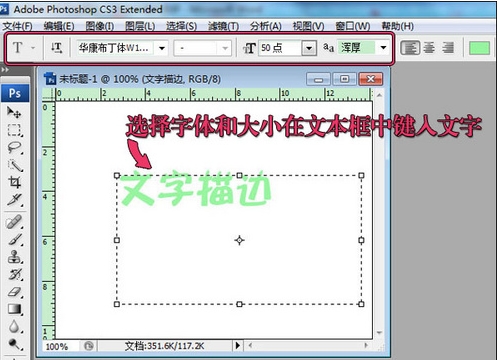Activate the Healing Brush tool
The width and height of the screenshot is (498, 360).
tap(14, 221)
